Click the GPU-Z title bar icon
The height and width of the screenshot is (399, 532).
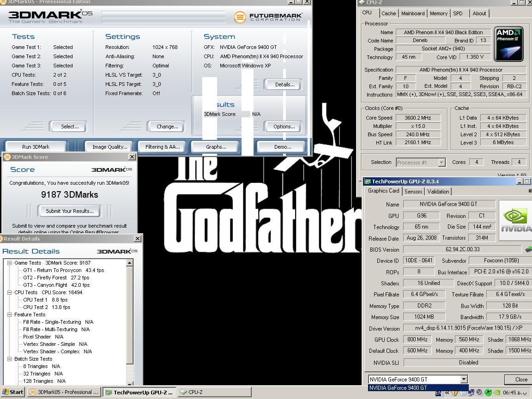(x=368, y=181)
